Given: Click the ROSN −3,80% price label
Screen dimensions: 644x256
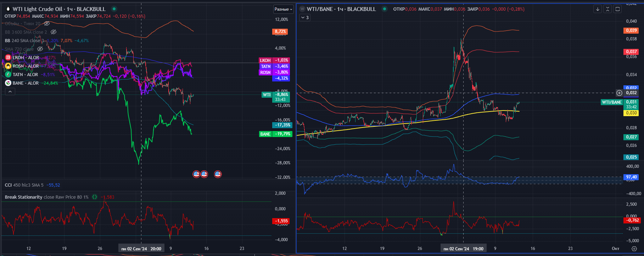Looking at the screenshot, I should 274,72.
